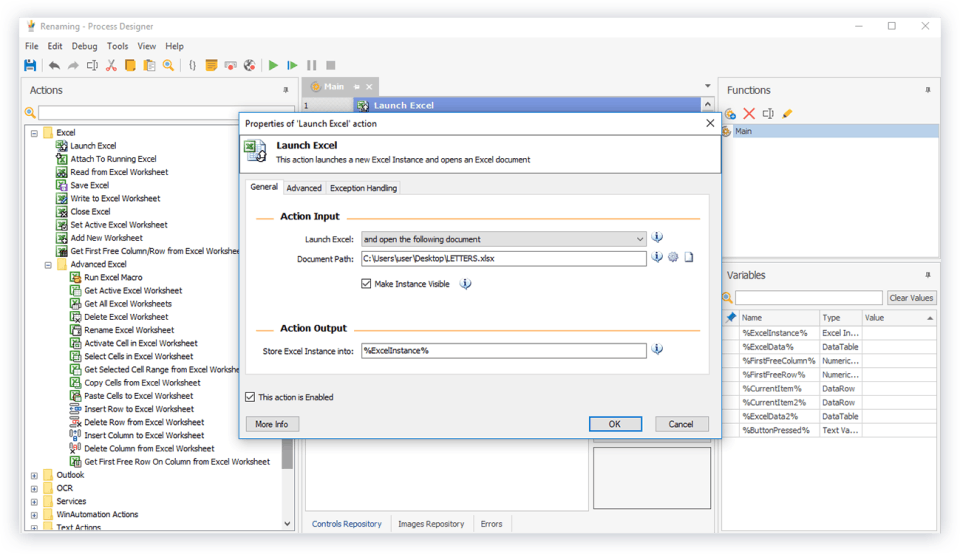Click the gear variable icon by Document Path
This screenshot has width=960, height=554.
pos(673,257)
